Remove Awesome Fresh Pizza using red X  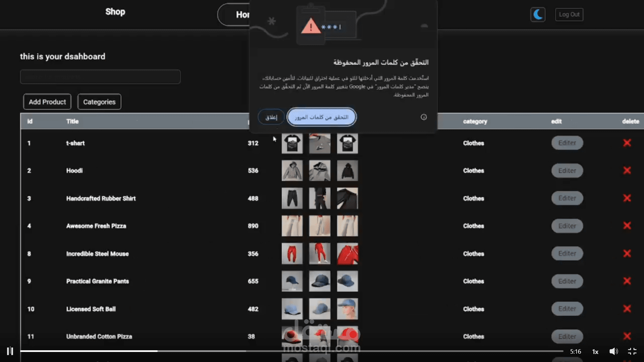(627, 226)
